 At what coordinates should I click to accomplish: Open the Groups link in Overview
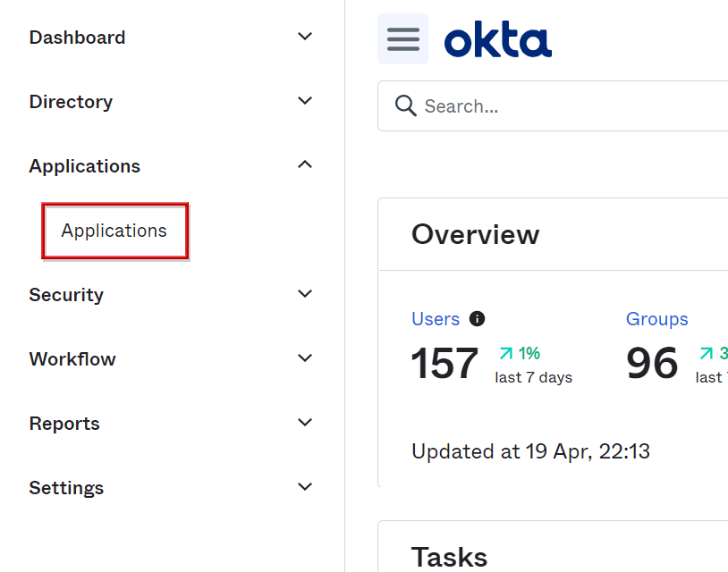[x=656, y=319]
